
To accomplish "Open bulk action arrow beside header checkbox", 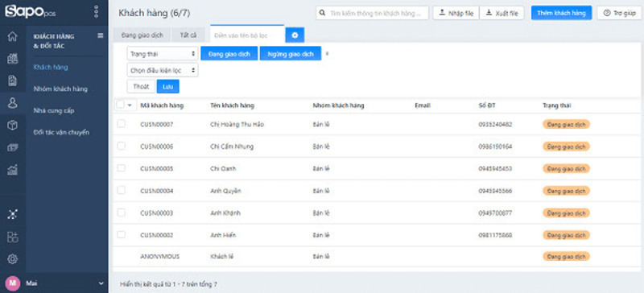I will click(130, 105).
